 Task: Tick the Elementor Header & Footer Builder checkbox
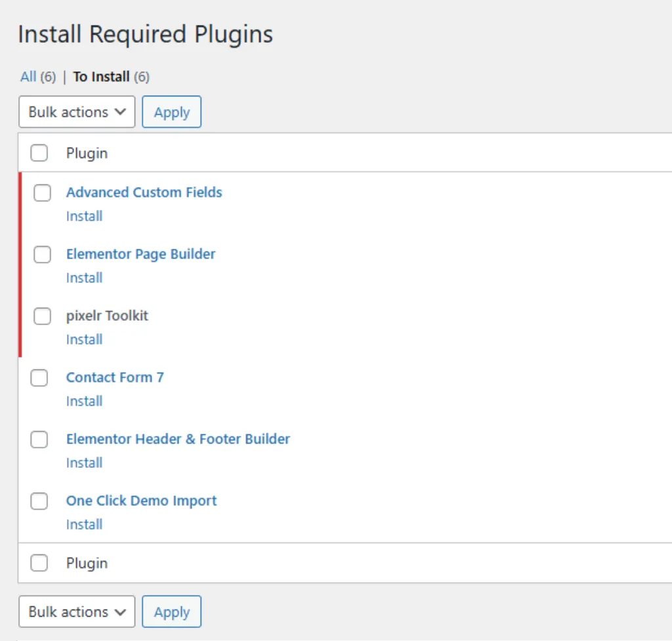(39, 440)
